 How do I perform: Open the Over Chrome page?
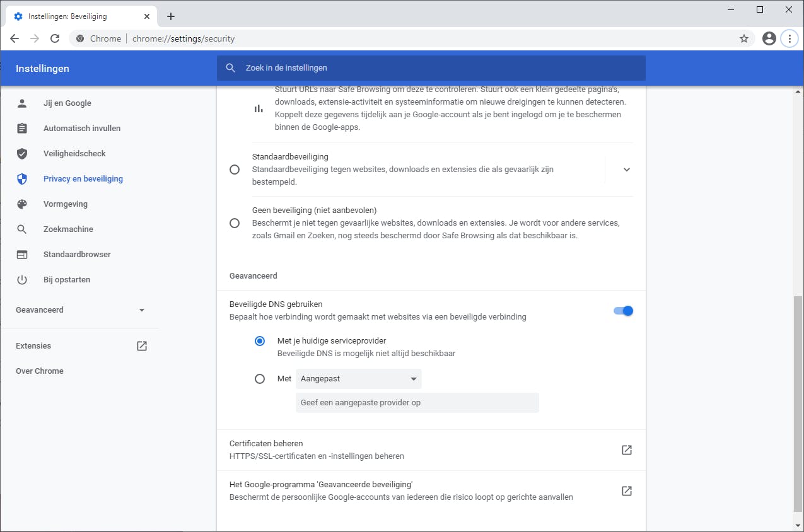point(40,371)
